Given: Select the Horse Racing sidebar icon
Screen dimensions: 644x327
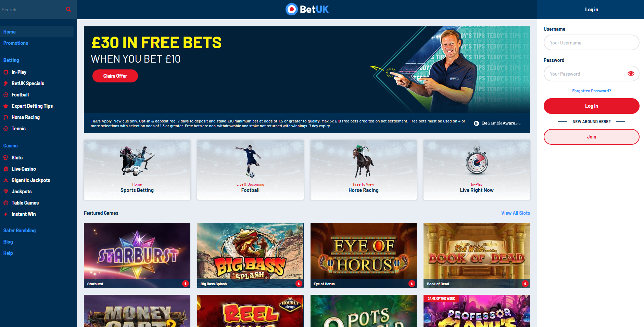Looking at the screenshot, I should [6, 117].
